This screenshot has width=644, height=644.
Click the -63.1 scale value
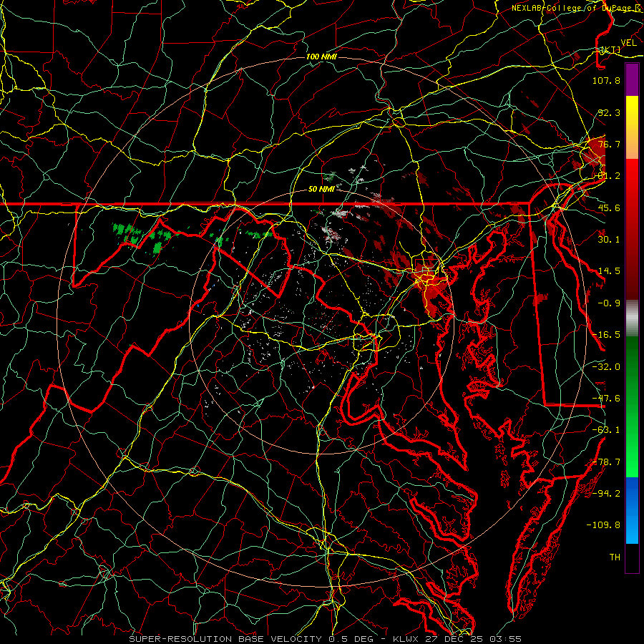(606, 430)
